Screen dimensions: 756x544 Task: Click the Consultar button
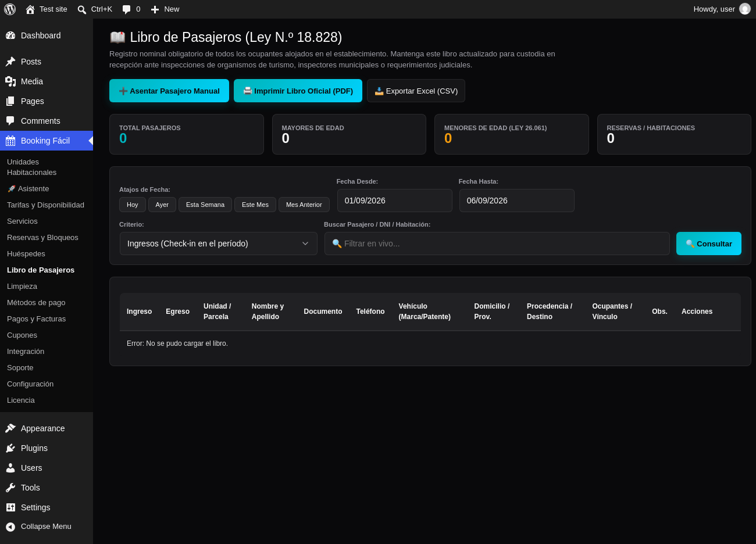click(709, 244)
